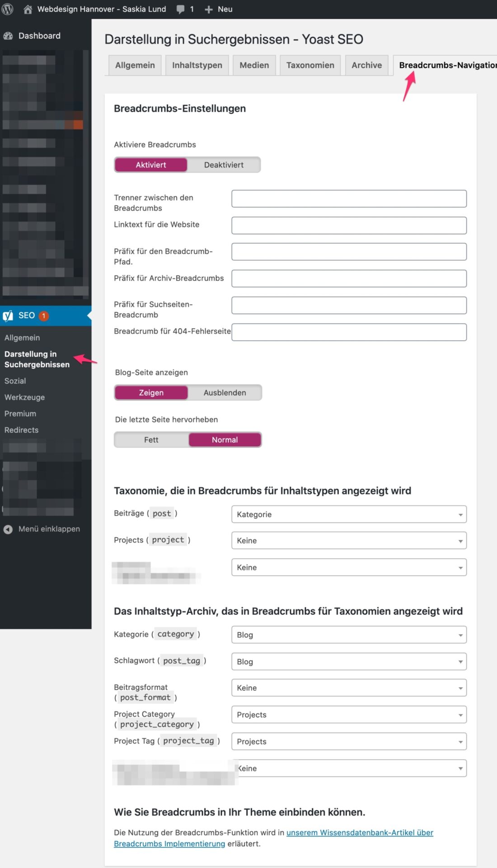497x868 pixels.
Task: Open Dashboard in the sidebar
Action: coord(39,36)
